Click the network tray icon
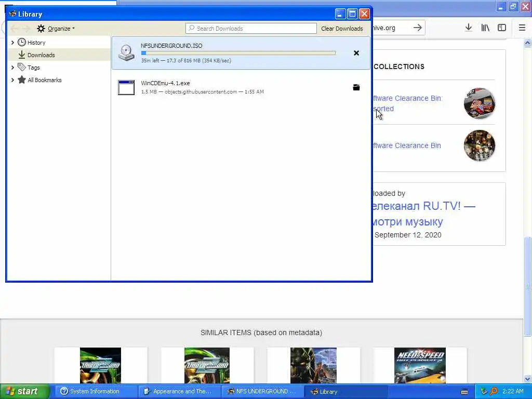The width and height of the screenshot is (532, 399). [x=484, y=392]
